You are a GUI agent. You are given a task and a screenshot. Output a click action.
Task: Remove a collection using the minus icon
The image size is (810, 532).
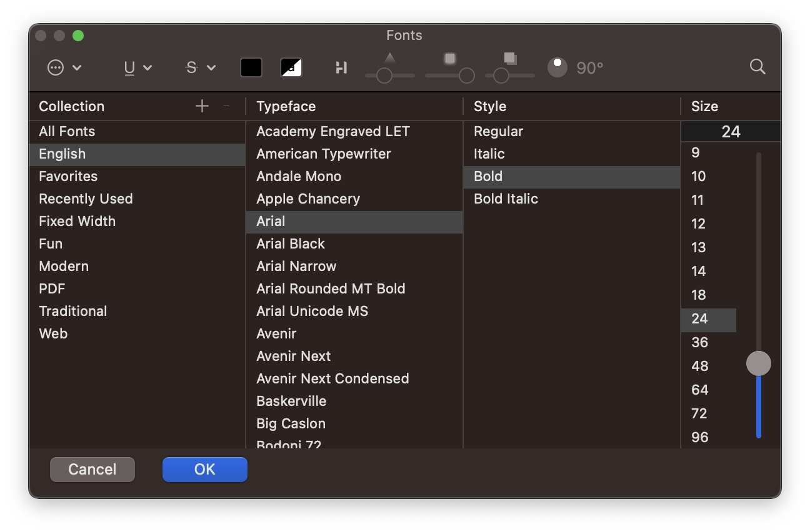pos(227,106)
